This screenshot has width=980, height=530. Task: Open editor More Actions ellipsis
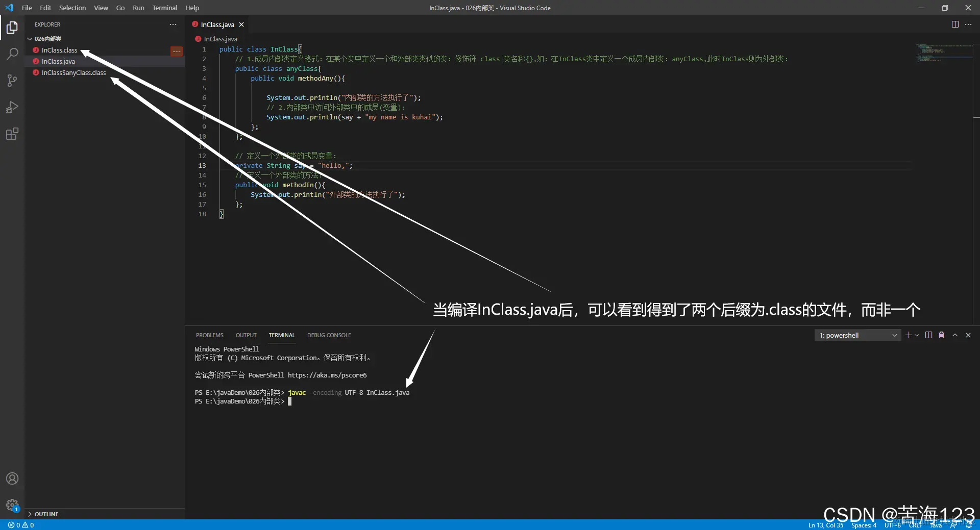pyautogui.click(x=968, y=24)
